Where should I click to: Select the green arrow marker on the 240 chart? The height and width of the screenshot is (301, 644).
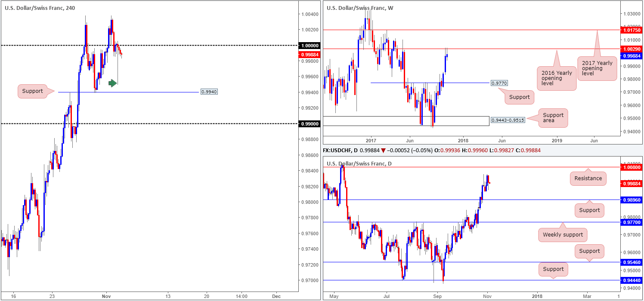[113, 83]
